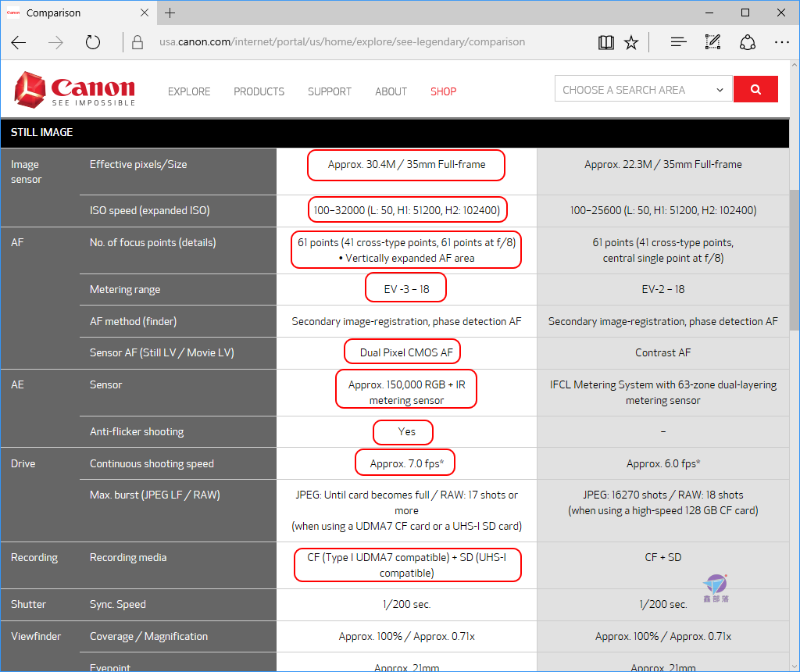Add page to favorites with star
The height and width of the screenshot is (672, 800).
pos(631,42)
